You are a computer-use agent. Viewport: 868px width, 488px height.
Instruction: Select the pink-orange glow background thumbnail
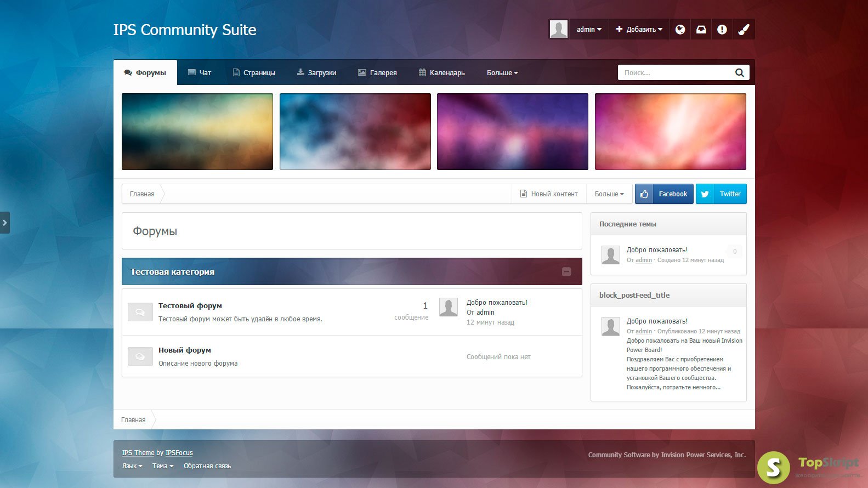(x=671, y=132)
